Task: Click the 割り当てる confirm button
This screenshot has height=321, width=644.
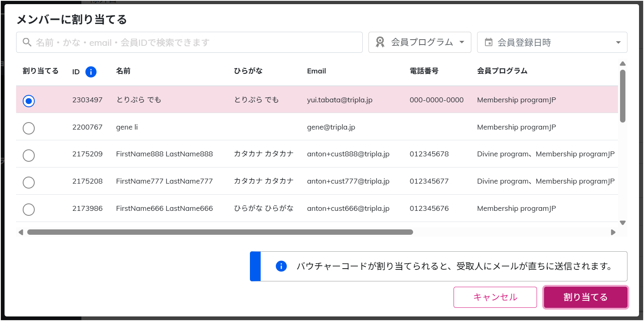Action: coord(585,297)
